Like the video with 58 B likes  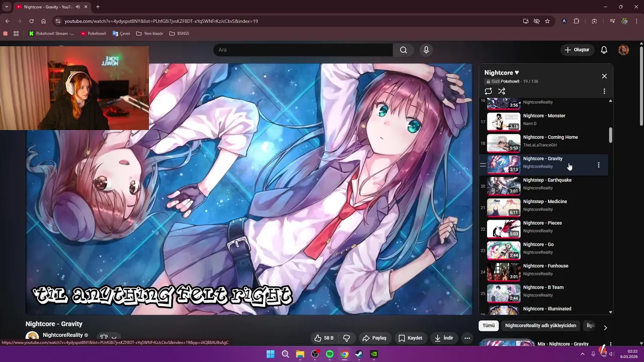[324, 338]
